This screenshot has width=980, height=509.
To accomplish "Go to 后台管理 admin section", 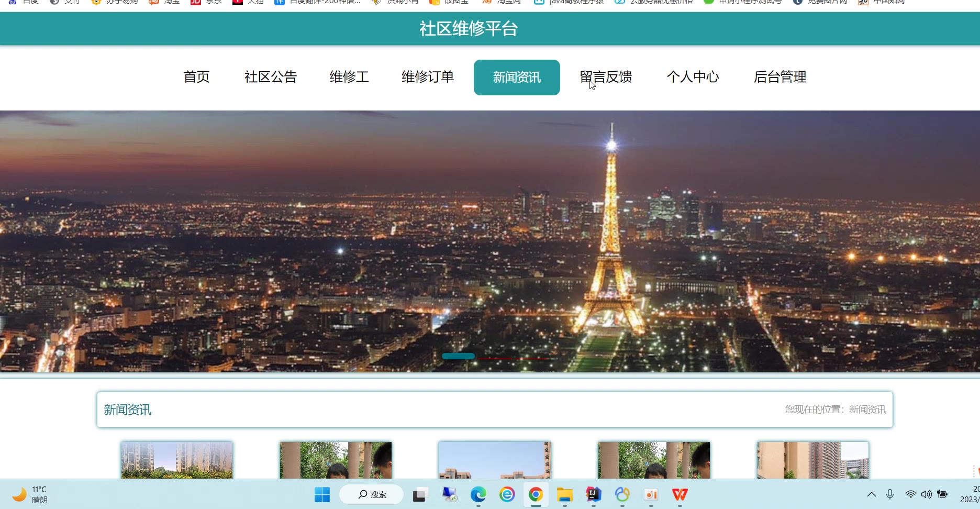I will coord(780,77).
